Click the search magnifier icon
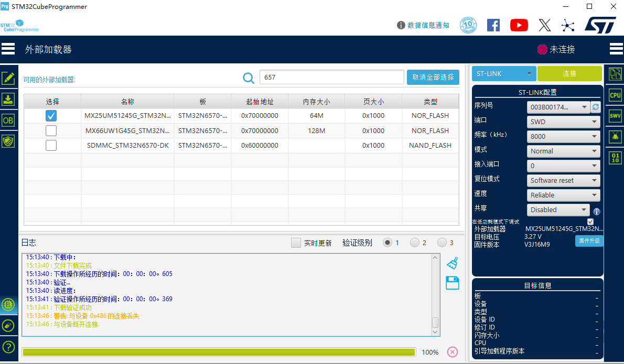 pos(249,78)
